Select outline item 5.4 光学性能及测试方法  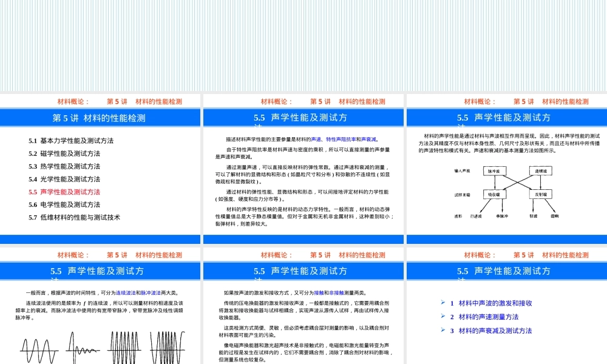point(64,179)
